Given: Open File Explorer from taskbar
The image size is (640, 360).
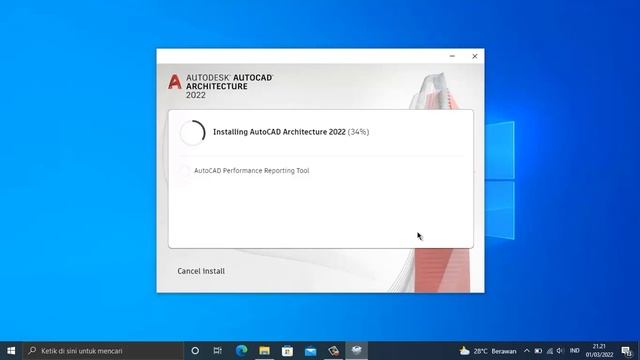Looking at the screenshot, I should click(x=264, y=351).
